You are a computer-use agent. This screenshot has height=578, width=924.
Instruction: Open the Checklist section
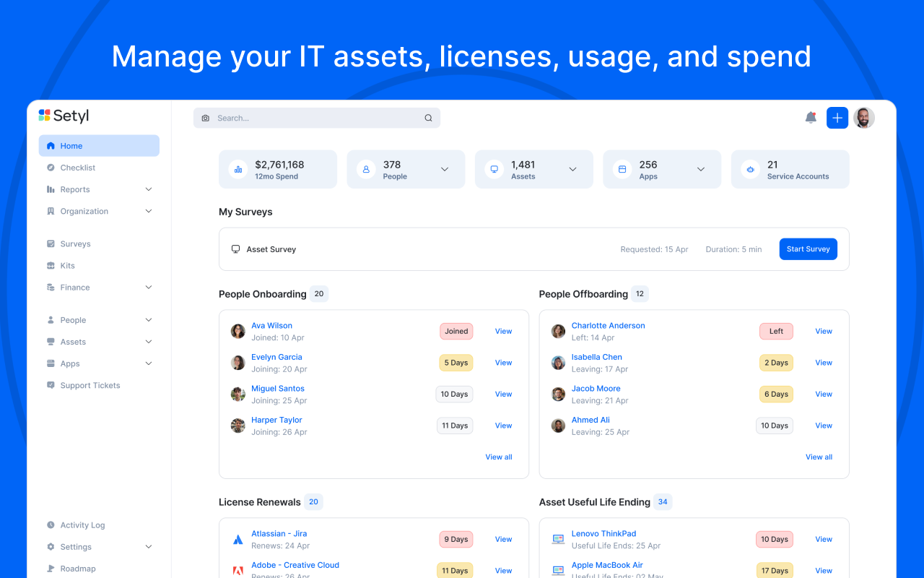pos(76,167)
